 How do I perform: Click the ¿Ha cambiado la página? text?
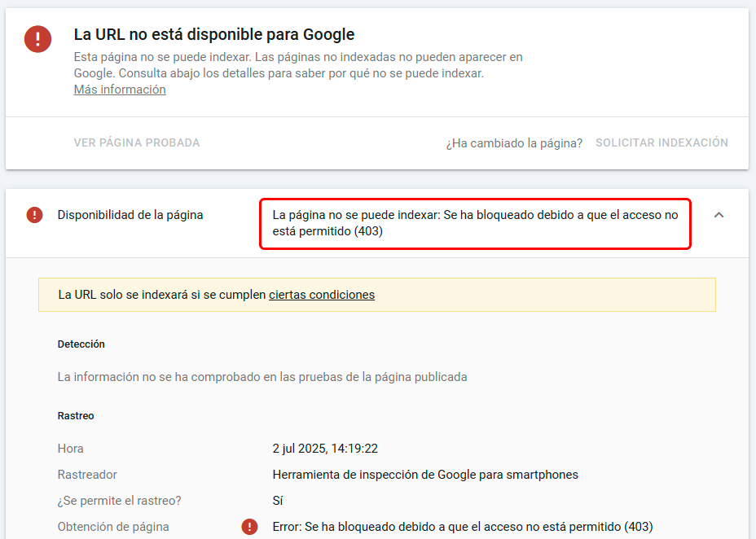tap(514, 142)
